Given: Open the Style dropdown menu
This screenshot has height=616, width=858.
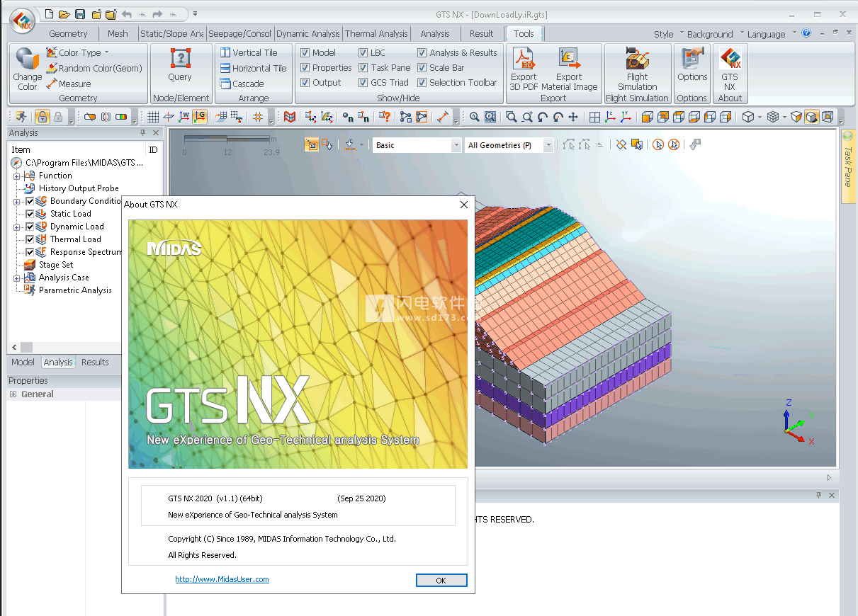Looking at the screenshot, I should click(668, 34).
